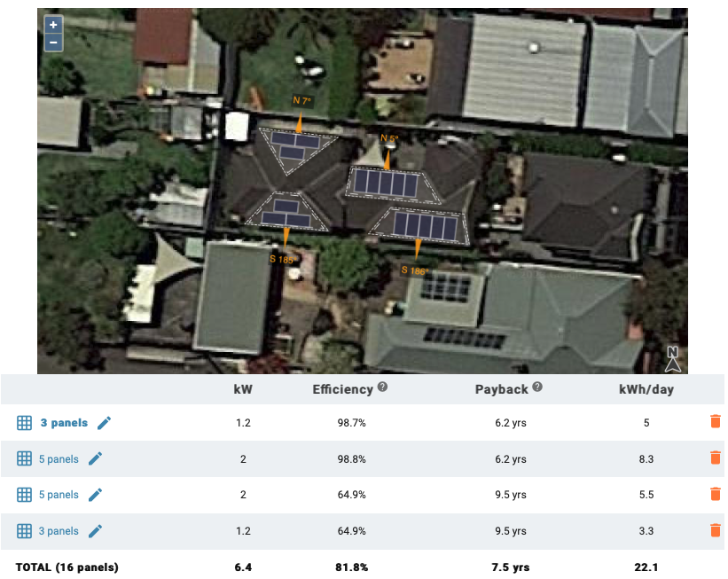Click the kWh/day column header
Viewport: 728px width, 579px height.
pyautogui.click(x=646, y=389)
